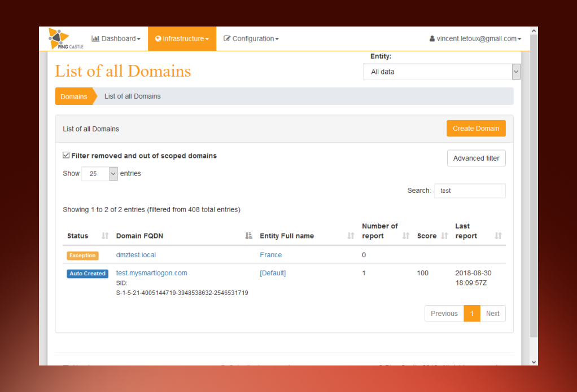Screen dimensions: 577x392
Task: Open the France entity link
Action: 271,255
